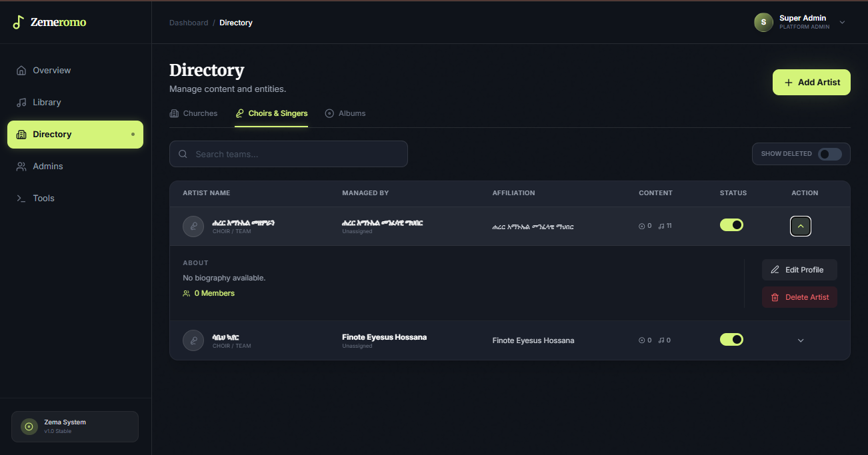Expand the Finote Eyesus Hossana row details
Viewport: 868px width, 455px height.
coord(801,340)
